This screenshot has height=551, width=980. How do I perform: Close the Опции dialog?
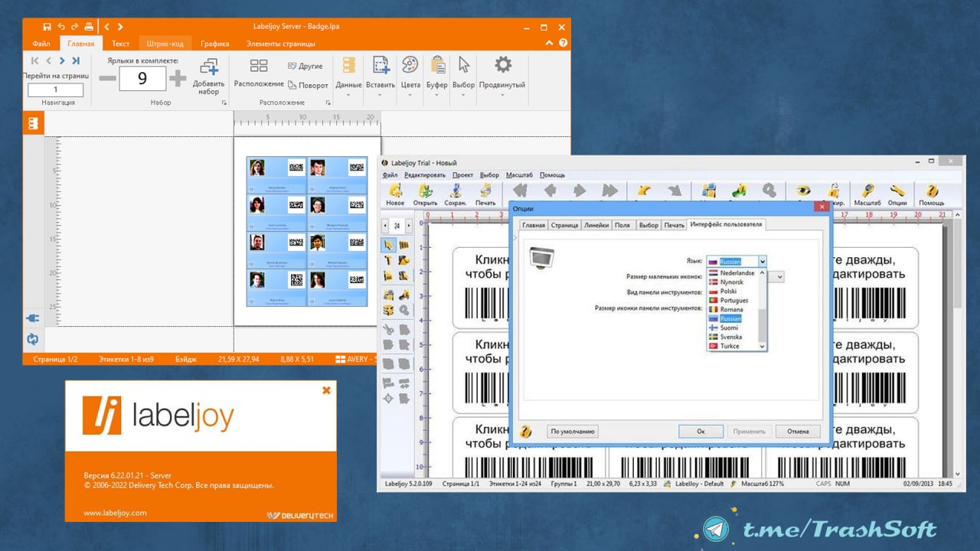click(x=822, y=207)
